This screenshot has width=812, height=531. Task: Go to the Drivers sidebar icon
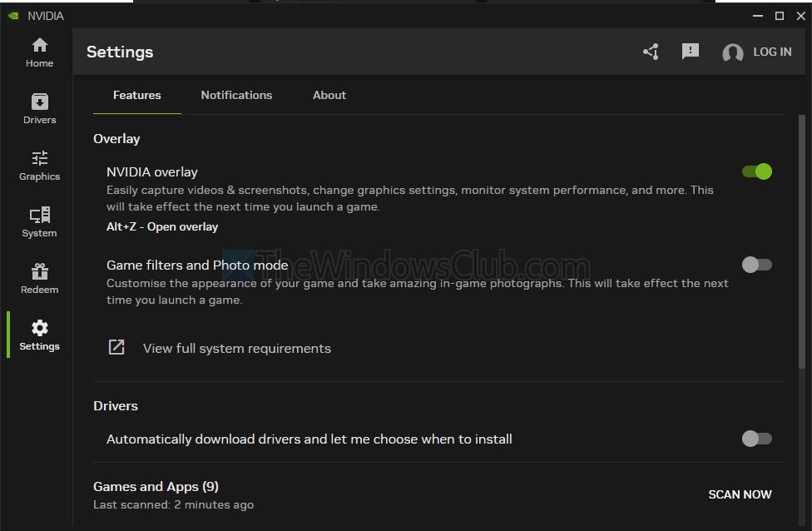39,109
